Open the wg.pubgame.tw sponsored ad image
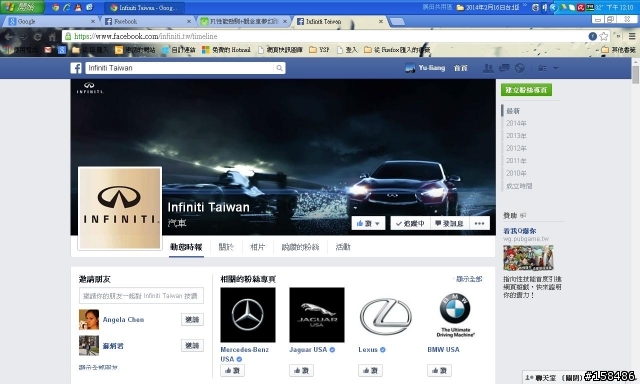The height and width of the screenshot is (384, 640). tap(528, 258)
